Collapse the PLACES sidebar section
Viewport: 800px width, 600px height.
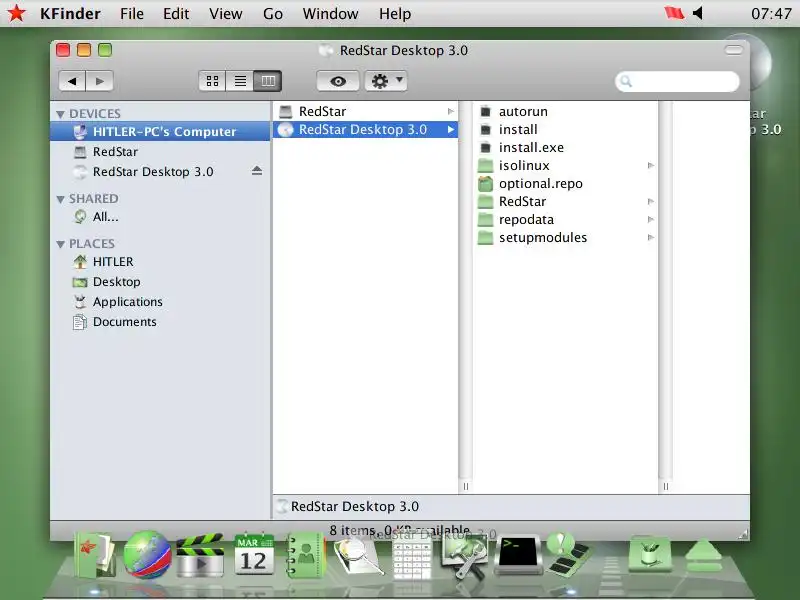coord(61,244)
